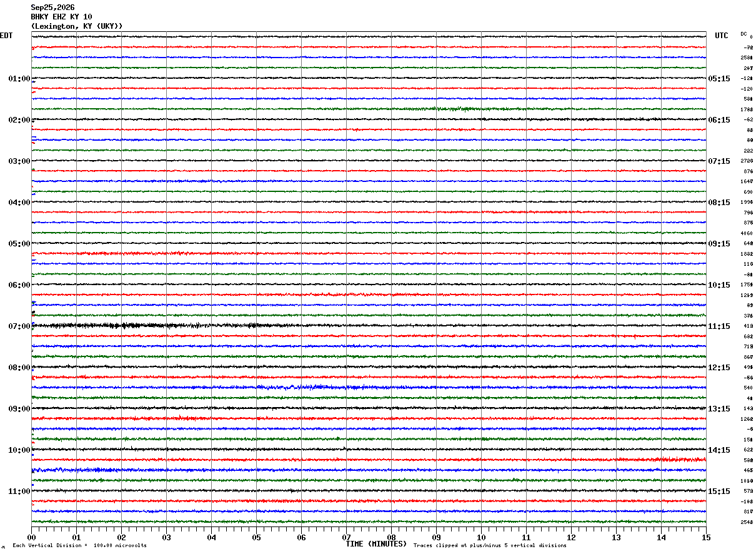756x554 pixels.
Task: Click the 07:00 EDT time label
Action: pos(19,326)
